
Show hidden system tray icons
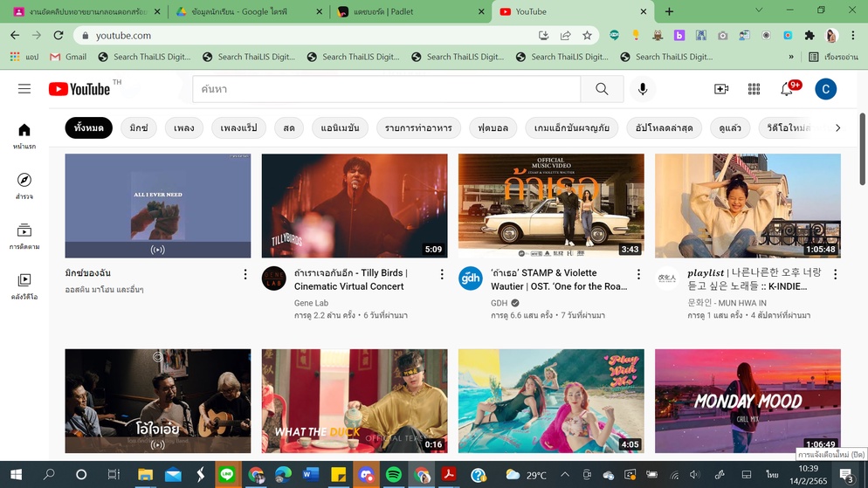(565, 474)
